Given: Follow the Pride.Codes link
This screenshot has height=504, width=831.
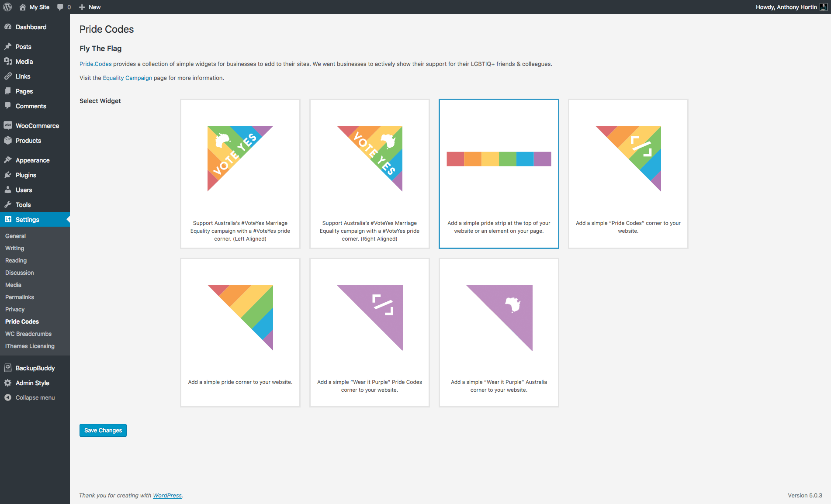Looking at the screenshot, I should (x=96, y=64).
